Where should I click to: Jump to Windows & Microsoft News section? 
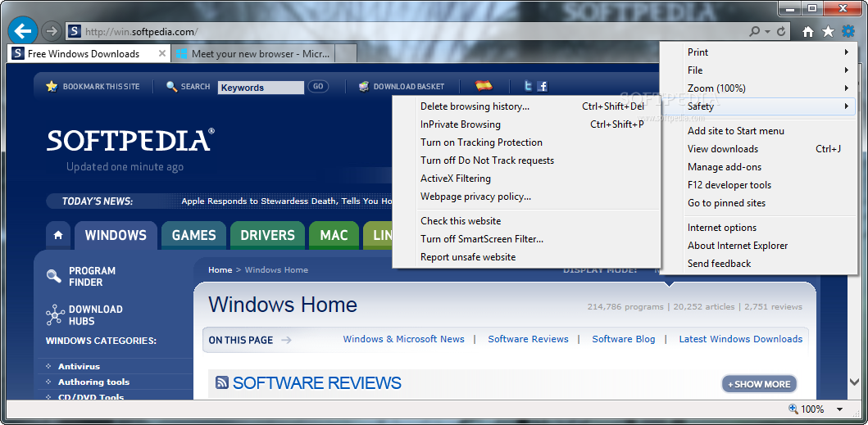[403, 339]
